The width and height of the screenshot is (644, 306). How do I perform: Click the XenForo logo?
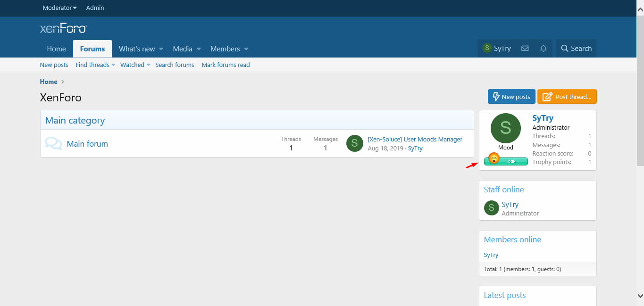64,29
